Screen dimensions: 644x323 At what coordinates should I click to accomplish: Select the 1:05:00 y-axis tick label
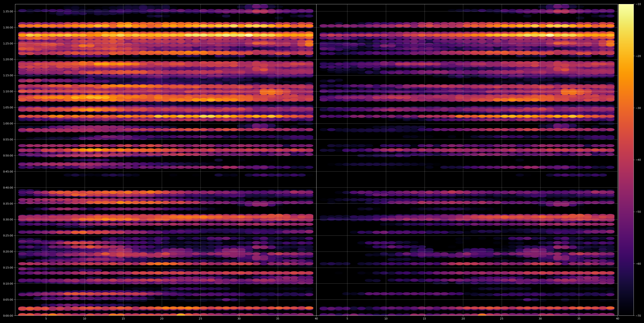[8, 107]
